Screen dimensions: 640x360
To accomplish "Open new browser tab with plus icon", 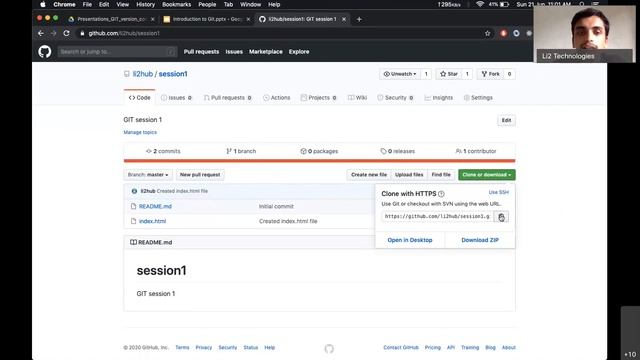I will click(x=359, y=19).
